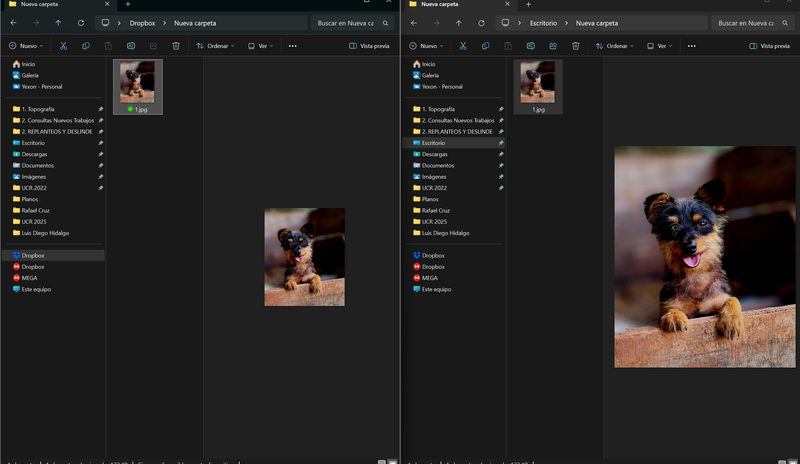
Task: Open the Ordenar dropdown in right window
Action: coord(615,45)
